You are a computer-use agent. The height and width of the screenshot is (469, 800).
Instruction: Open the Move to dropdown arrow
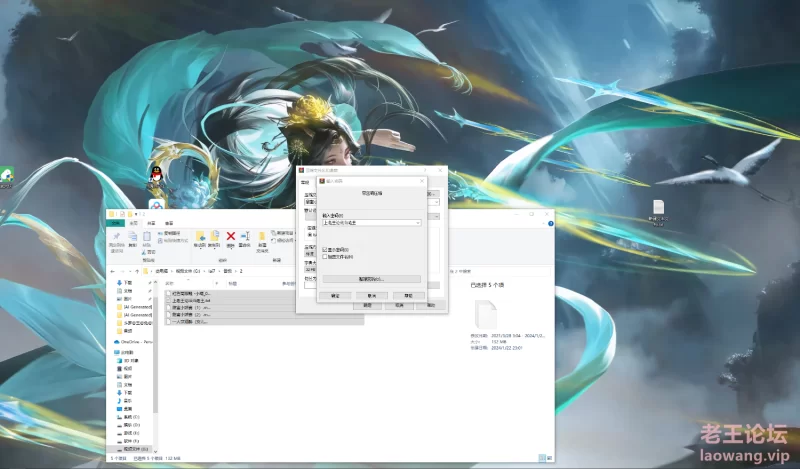[200, 249]
